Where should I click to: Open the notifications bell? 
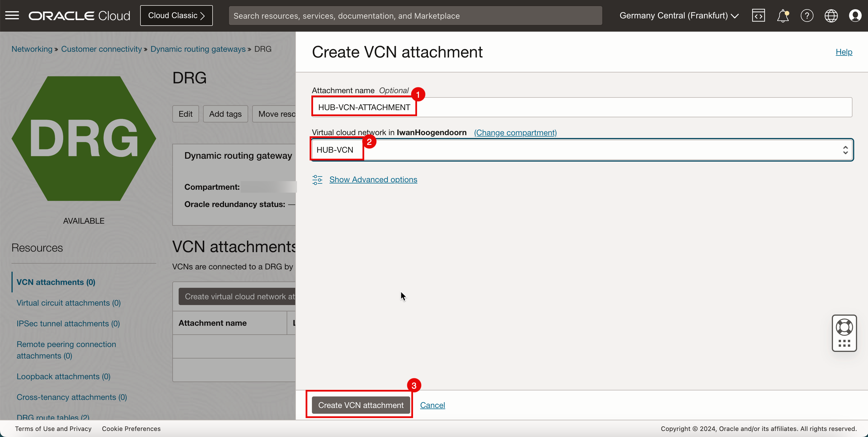pos(782,16)
